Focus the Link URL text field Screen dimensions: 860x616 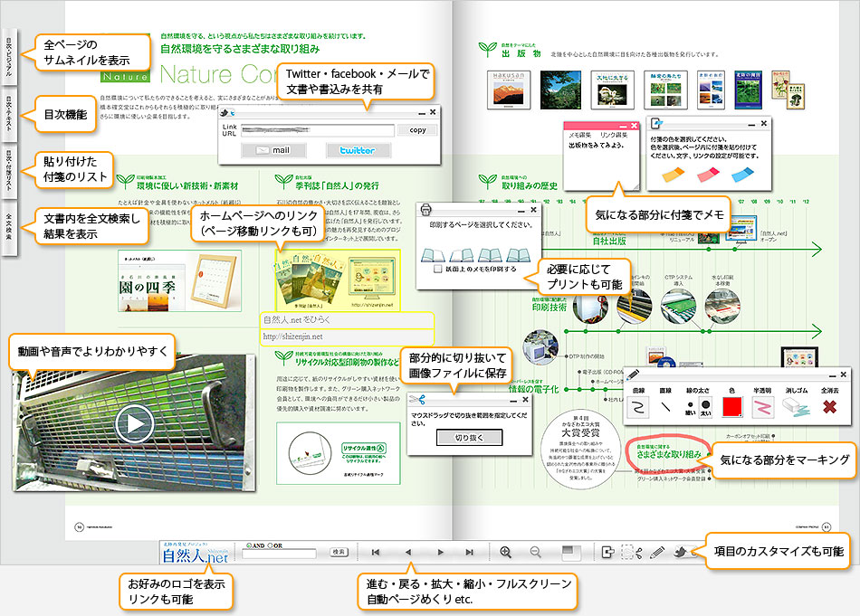(318, 130)
